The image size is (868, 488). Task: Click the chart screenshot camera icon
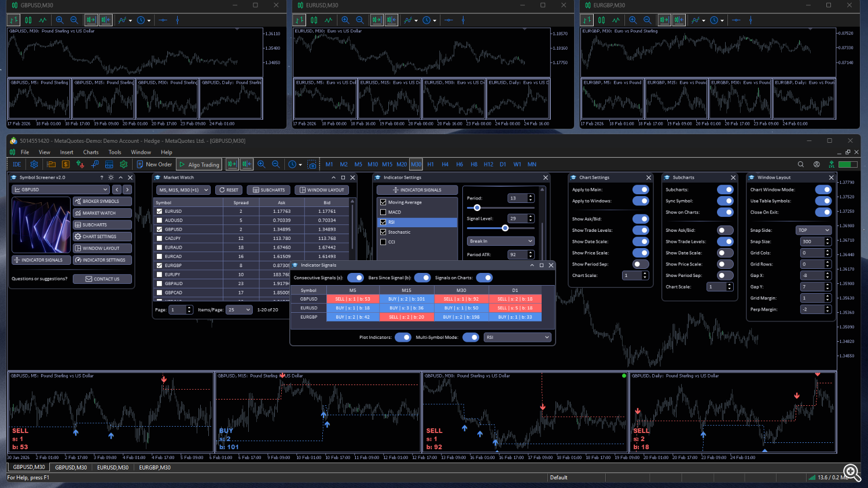pos(312,164)
